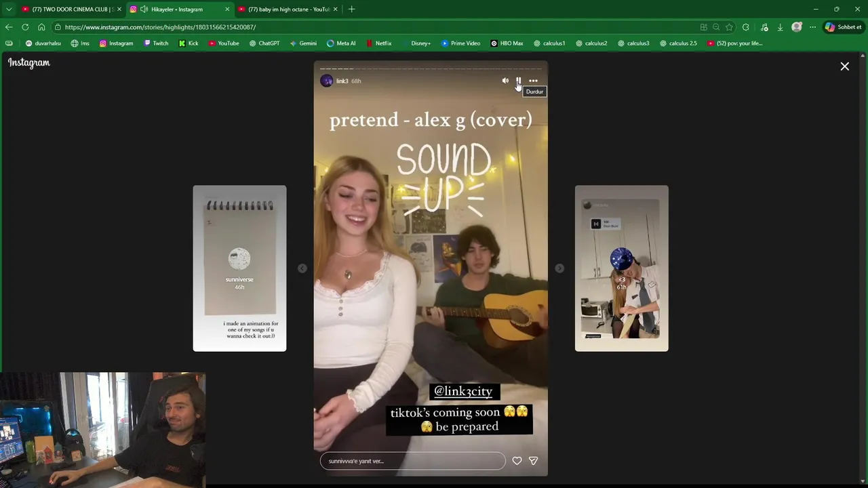Image resolution: width=868 pixels, height=488 pixels.
Task: Share the story with the paper-plane icon
Action: 533,461
